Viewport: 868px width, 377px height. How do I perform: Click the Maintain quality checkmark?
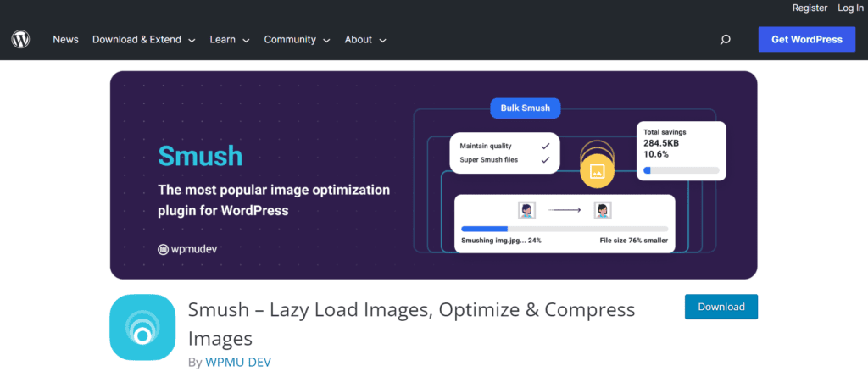point(545,147)
